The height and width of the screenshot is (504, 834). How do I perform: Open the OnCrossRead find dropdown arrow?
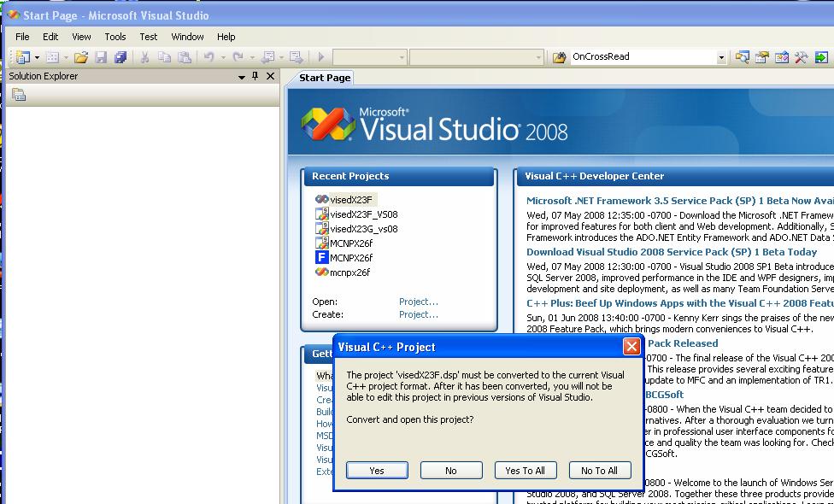721,57
